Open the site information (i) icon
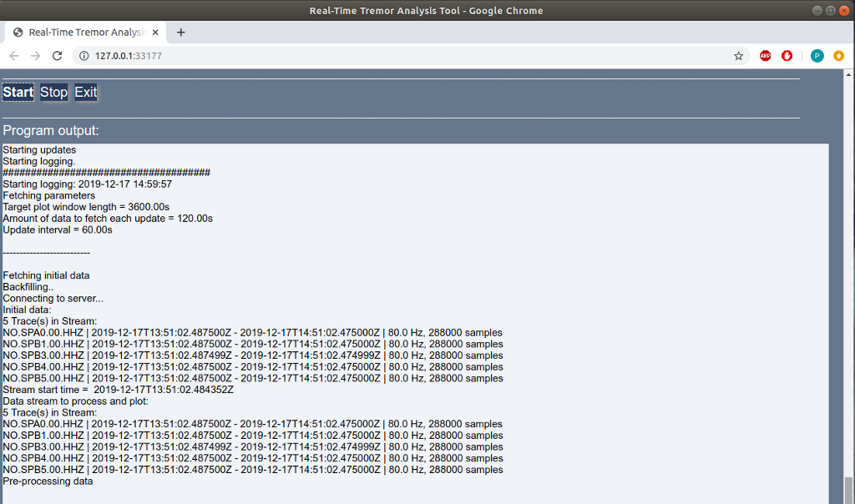 click(x=83, y=55)
